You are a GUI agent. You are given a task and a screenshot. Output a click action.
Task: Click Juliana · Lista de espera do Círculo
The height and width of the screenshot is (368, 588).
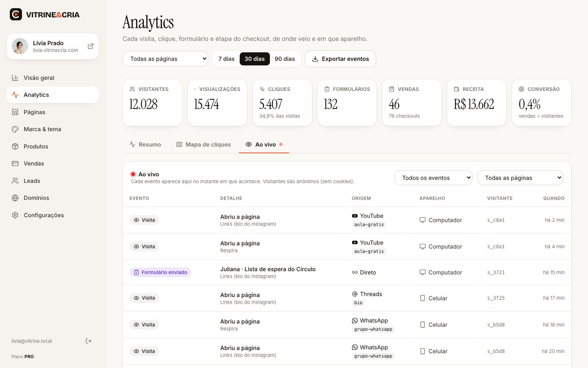tap(268, 269)
